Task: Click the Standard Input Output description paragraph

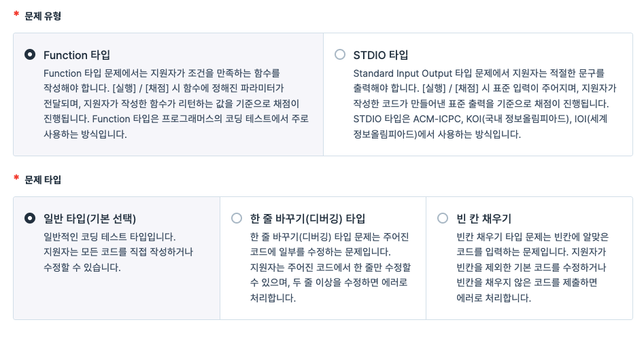Action: pyautogui.click(x=485, y=104)
